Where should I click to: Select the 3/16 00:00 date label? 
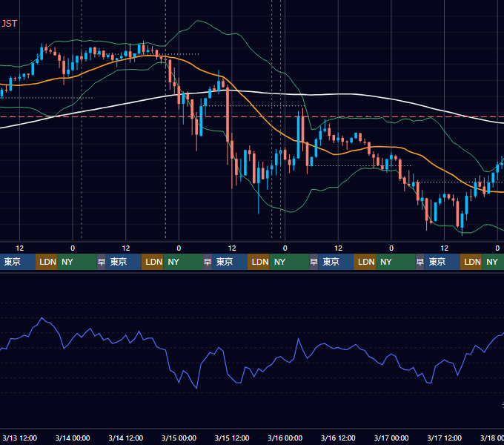click(x=285, y=438)
